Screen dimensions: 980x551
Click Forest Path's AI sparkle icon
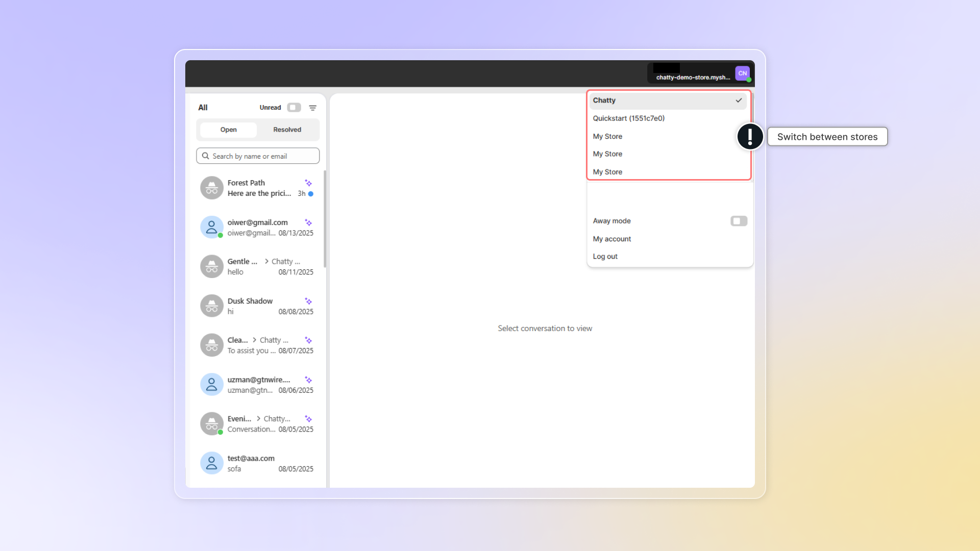click(308, 183)
